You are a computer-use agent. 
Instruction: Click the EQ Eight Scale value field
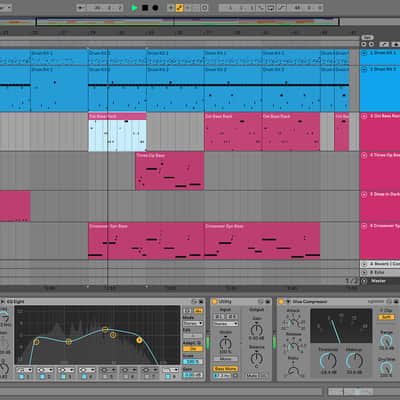click(x=192, y=362)
